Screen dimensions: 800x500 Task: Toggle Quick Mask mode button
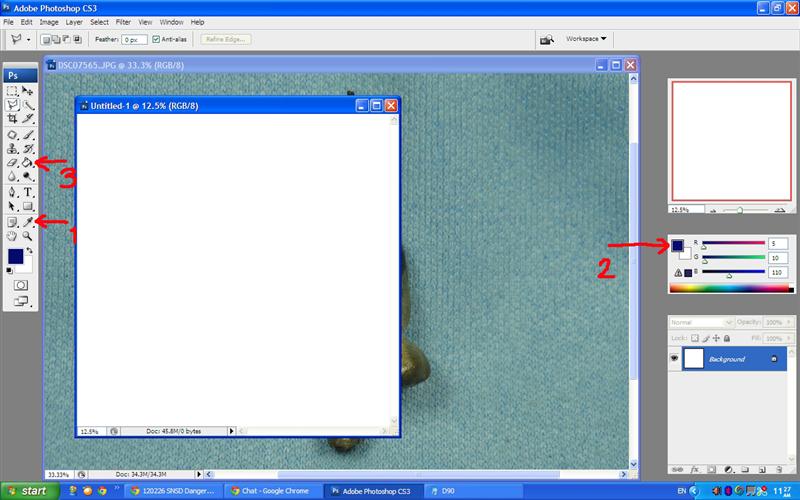[20, 284]
